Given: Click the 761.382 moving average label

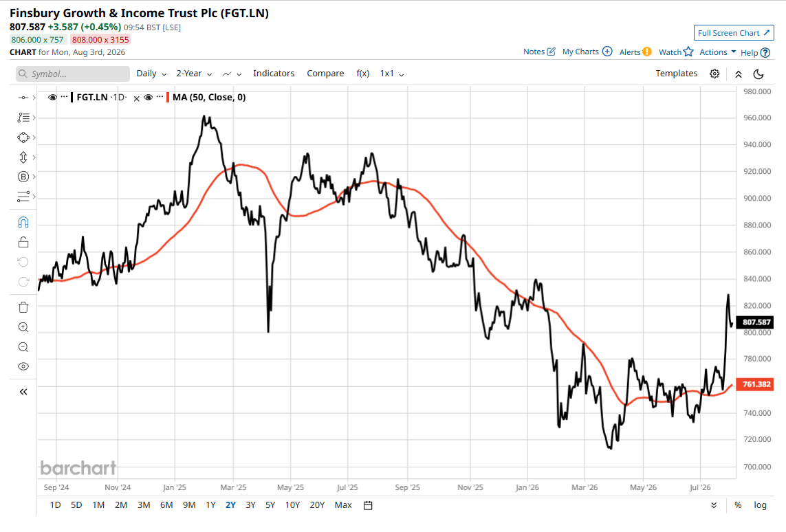Looking at the screenshot, I should pyautogui.click(x=756, y=384).
